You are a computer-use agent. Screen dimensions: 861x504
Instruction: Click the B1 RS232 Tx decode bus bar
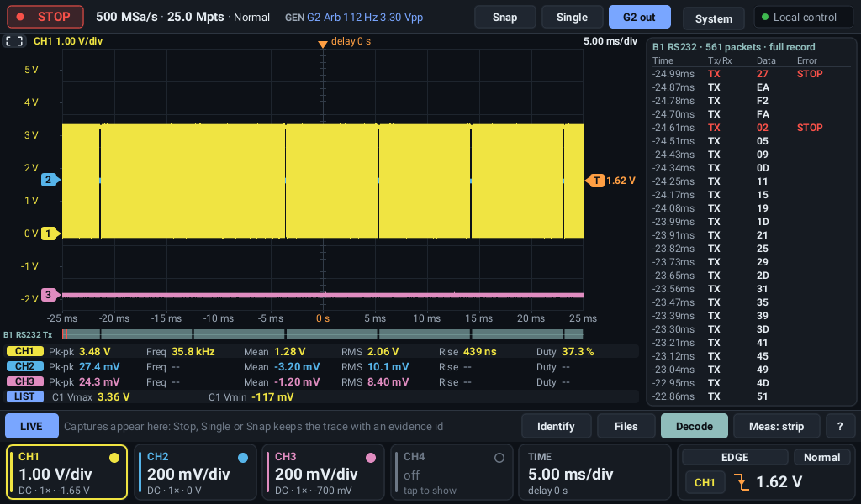pyautogui.click(x=322, y=335)
